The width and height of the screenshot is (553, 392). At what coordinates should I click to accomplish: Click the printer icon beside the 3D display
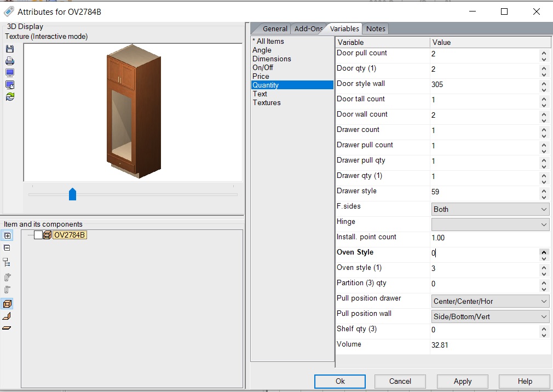[x=10, y=61]
